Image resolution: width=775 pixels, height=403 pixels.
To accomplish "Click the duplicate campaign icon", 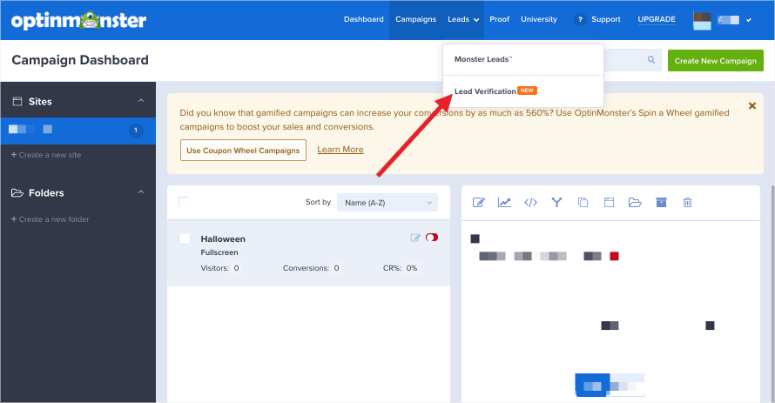I will [x=582, y=203].
